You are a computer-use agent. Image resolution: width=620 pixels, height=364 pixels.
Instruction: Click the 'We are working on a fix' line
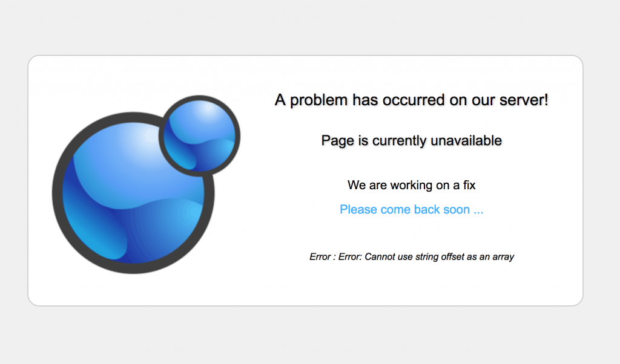[411, 185]
